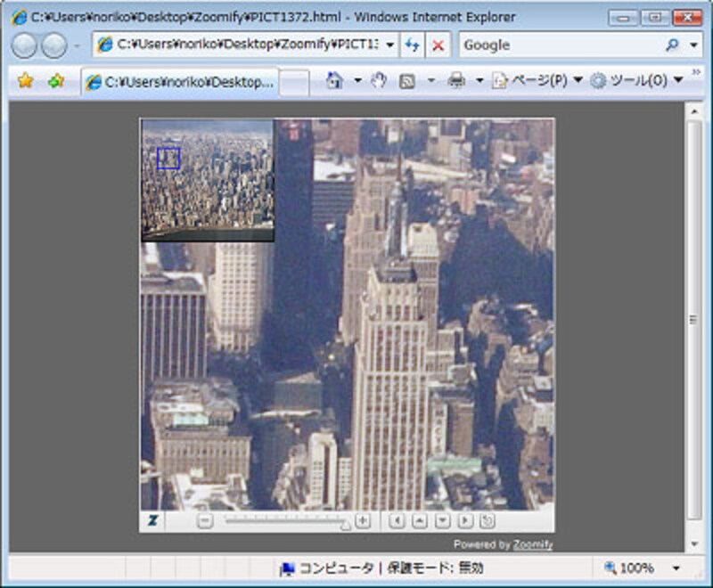
Task: Expand the 100% zoom level dropdown
Action: tap(676, 568)
